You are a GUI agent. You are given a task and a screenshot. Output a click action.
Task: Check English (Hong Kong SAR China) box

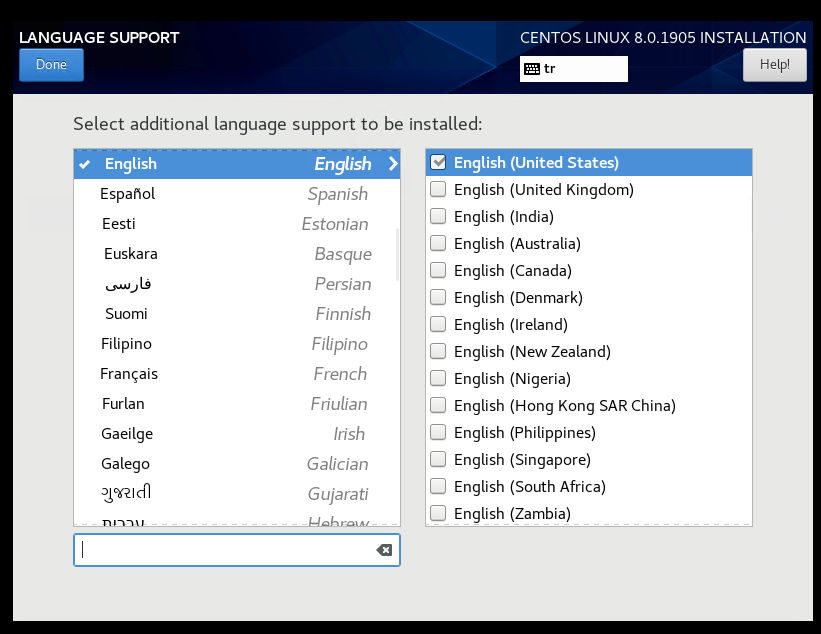(438, 405)
